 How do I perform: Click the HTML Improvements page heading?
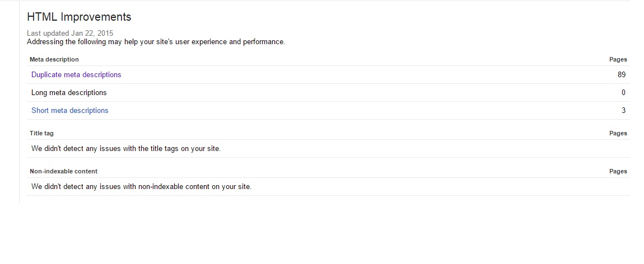(x=79, y=17)
